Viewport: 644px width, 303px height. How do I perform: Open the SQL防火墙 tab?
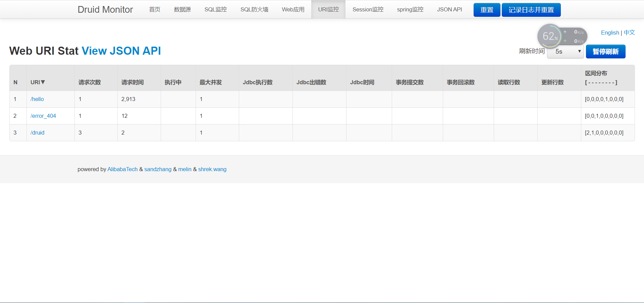pos(254,9)
